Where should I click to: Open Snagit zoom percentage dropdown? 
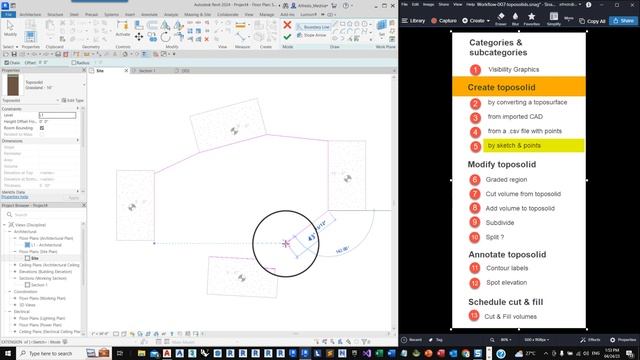coord(506,340)
